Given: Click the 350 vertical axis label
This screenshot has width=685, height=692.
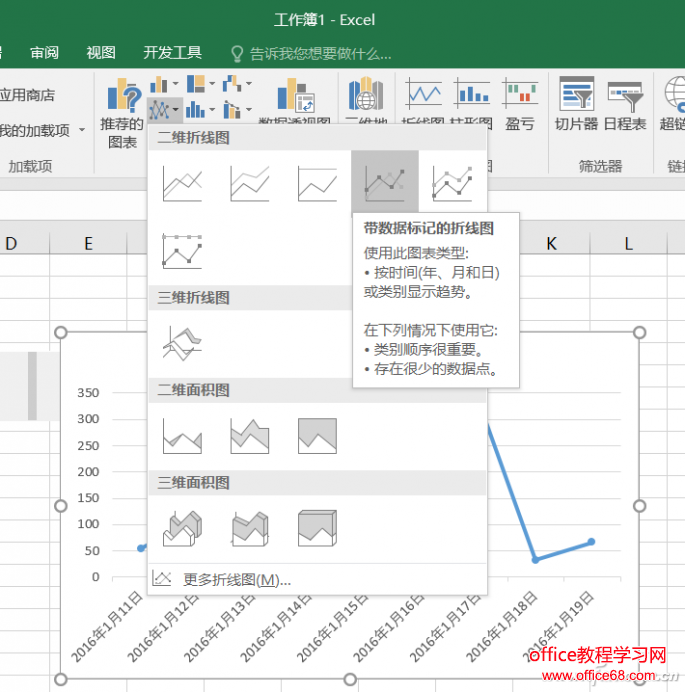Looking at the screenshot, I should (x=88, y=393).
